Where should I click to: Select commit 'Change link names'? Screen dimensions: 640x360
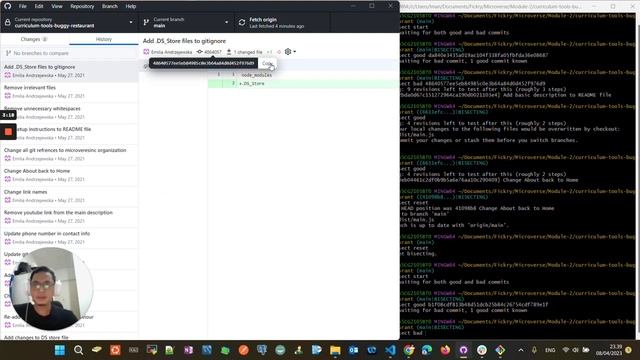coord(69,196)
